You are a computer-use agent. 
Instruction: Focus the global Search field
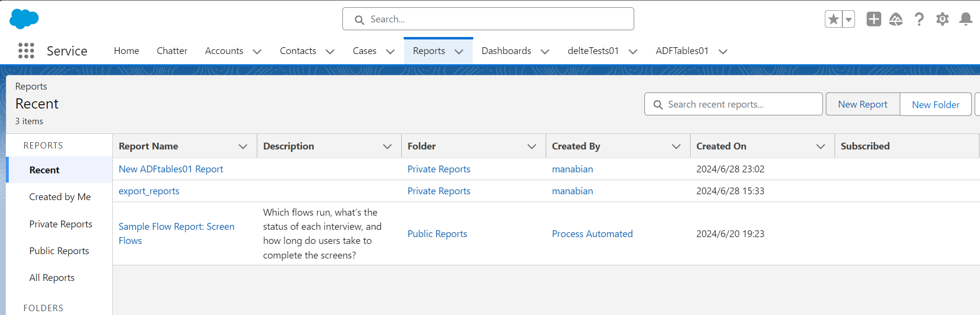(x=488, y=19)
